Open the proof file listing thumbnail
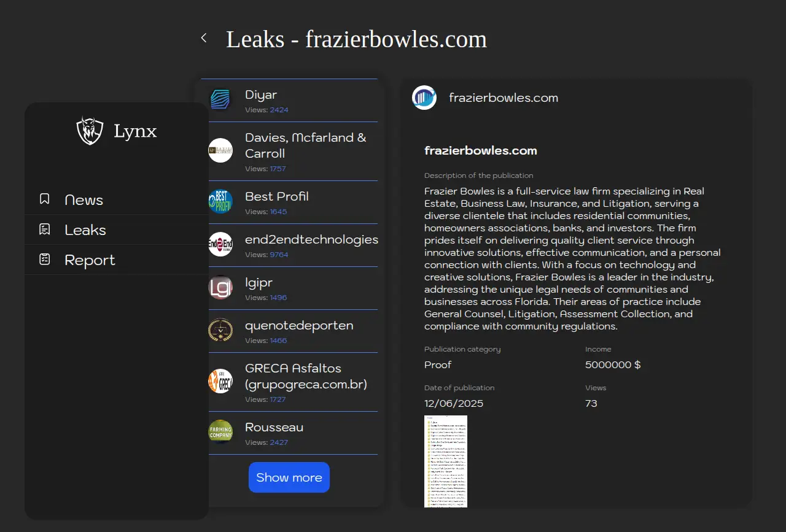The width and height of the screenshot is (786, 532). tap(446, 461)
